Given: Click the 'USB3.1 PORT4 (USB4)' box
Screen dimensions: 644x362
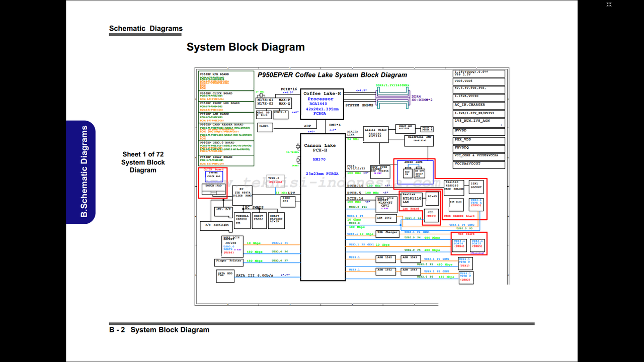Looking at the screenshot, I should point(460,244).
